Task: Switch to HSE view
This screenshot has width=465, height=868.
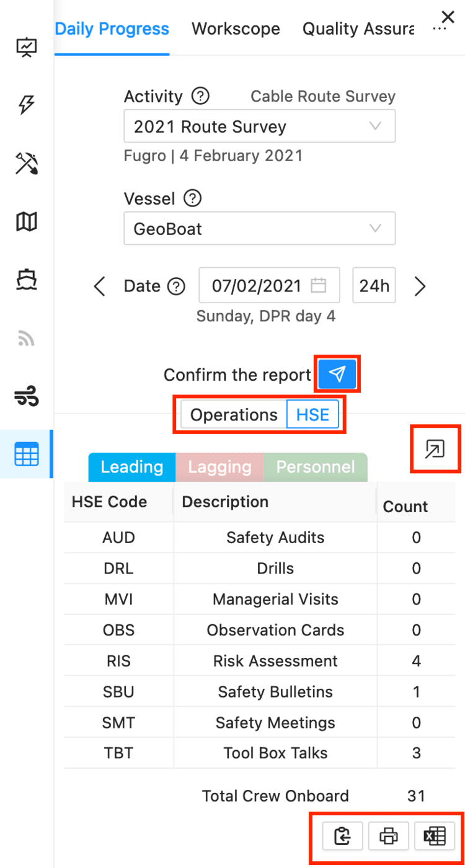Action: coord(312,415)
